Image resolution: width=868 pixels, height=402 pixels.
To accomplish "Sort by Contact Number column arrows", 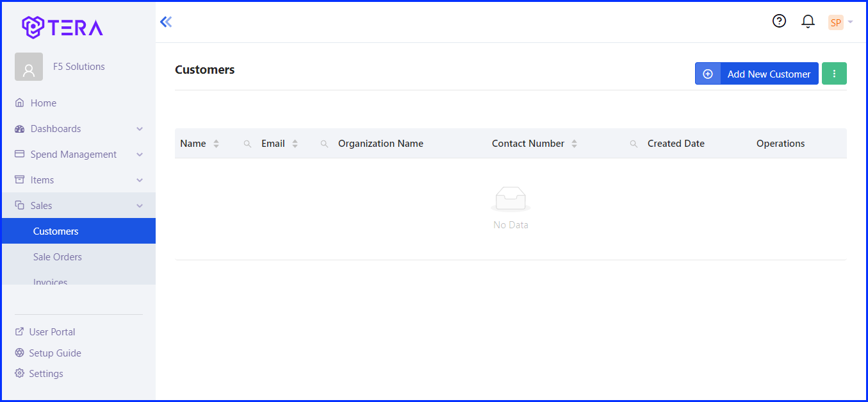I will [x=574, y=144].
